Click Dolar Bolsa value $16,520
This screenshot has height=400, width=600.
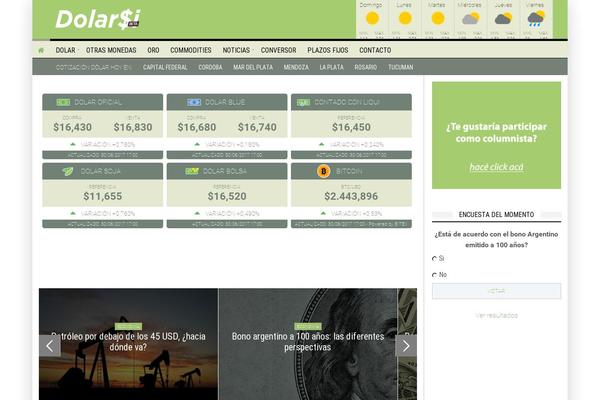point(227,196)
